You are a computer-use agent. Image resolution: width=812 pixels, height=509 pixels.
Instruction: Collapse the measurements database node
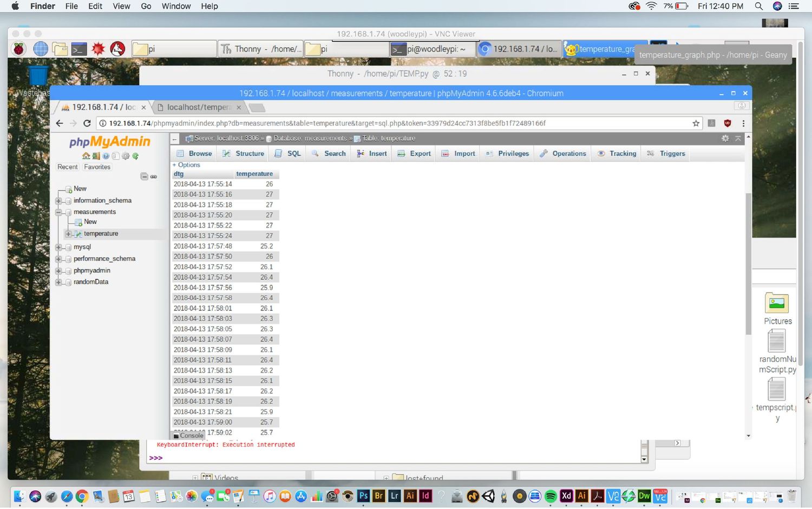click(58, 212)
